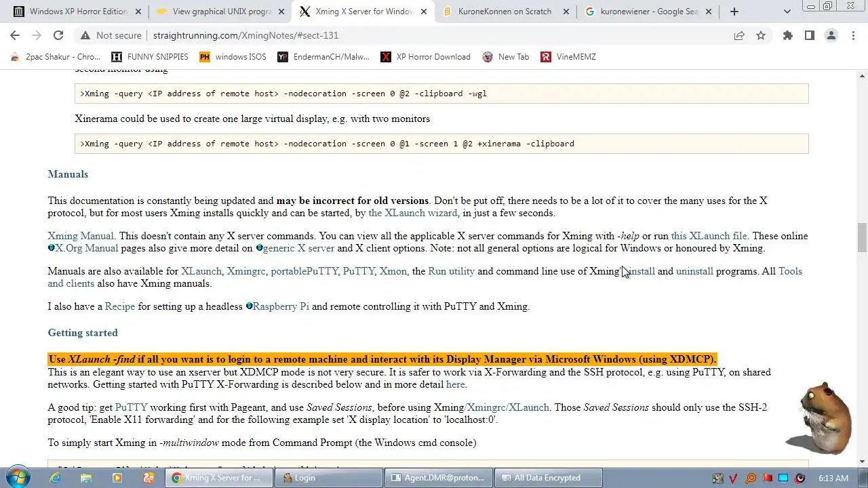Click the Getting started section heading
The height and width of the screenshot is (488, 868).
pos(83,333)
